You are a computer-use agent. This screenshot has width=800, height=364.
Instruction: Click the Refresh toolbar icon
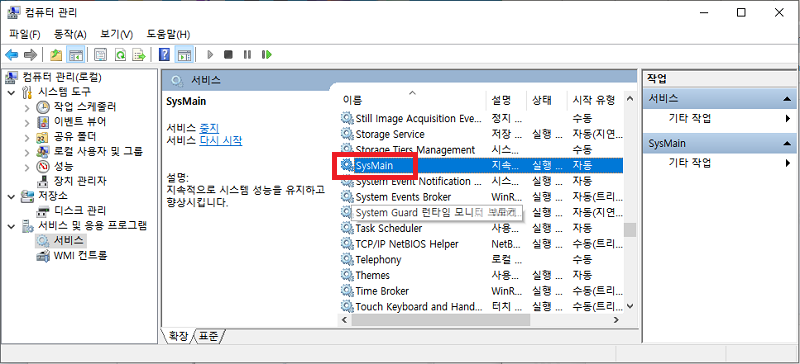(120, 55)
